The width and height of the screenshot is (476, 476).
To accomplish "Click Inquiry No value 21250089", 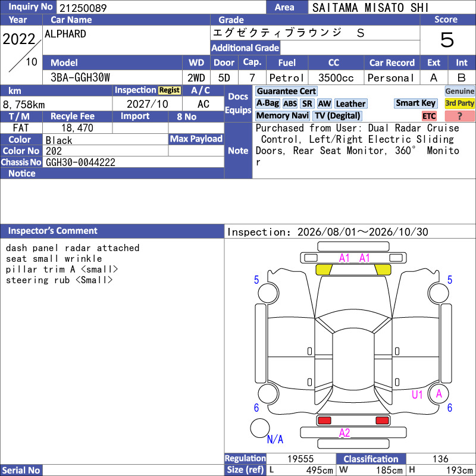I will pyautogui.click(x=83, y=8).
